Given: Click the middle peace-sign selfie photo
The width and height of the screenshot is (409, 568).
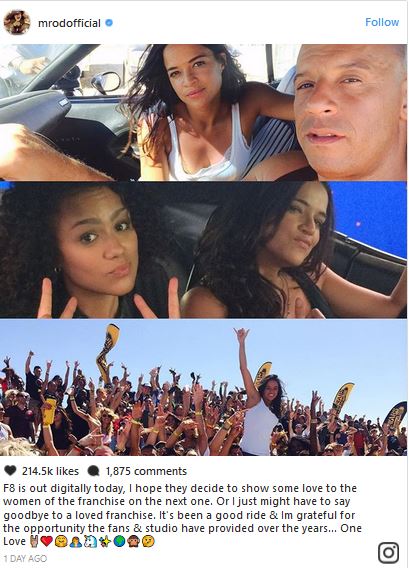Looking at the screenshot, I should (x=204, y=250).
